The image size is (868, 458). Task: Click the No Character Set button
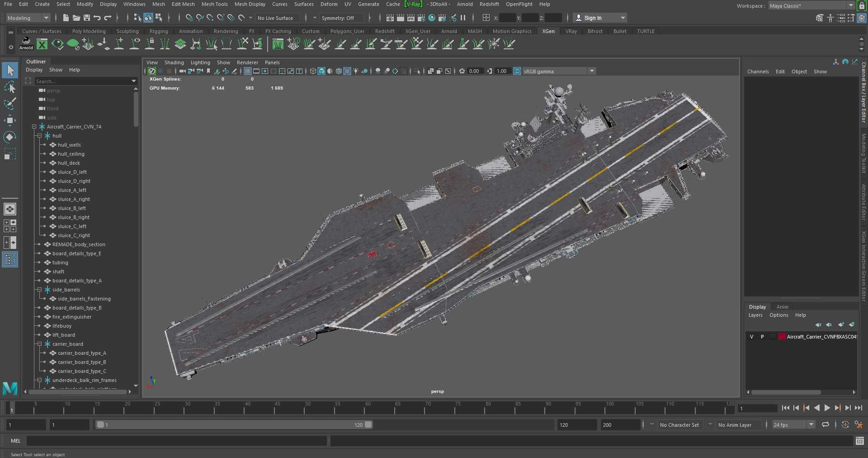click(679, 425)
